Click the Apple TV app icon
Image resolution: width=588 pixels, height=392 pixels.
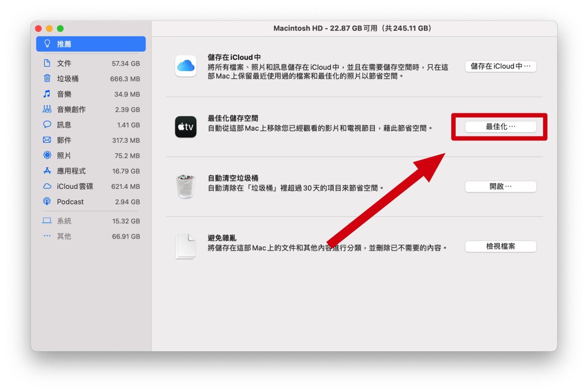coord(186,127)
